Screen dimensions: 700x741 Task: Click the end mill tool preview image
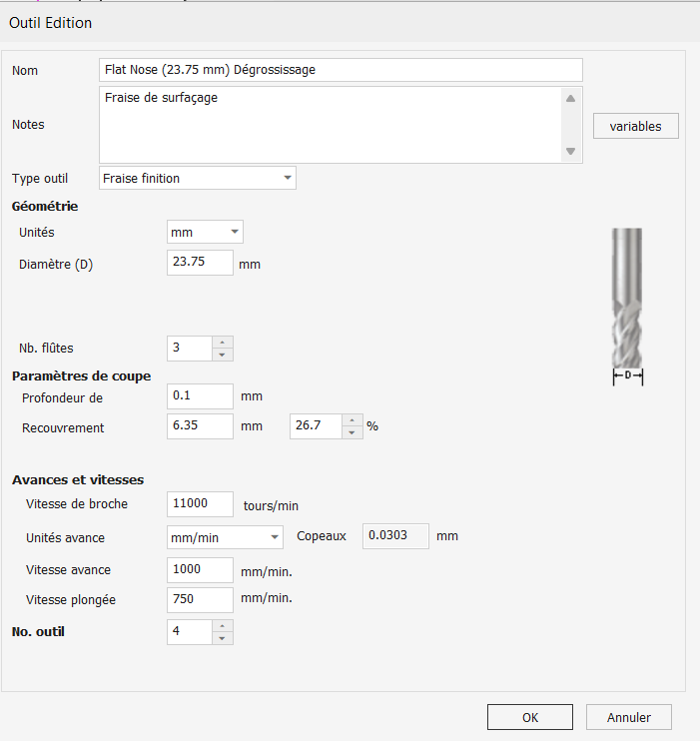pyautogui.click(x=627, y=307)
